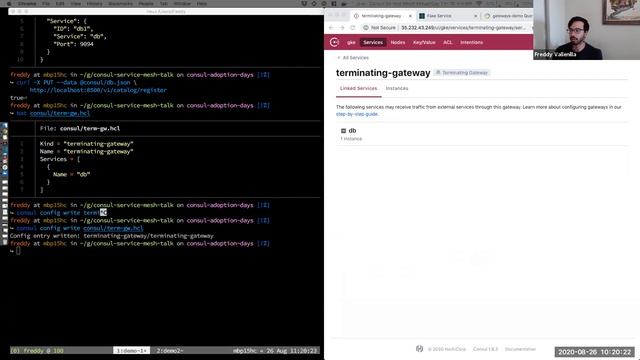Click the Consul logo in the red header
Viewport: 640px width, 360px height.
coord(334,42)
